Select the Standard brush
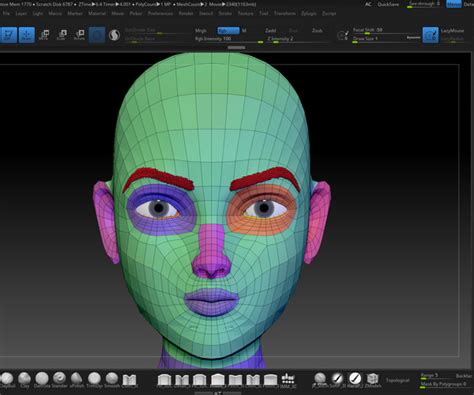The height and width of the screenshot is (395, 474). pos(59,380)
